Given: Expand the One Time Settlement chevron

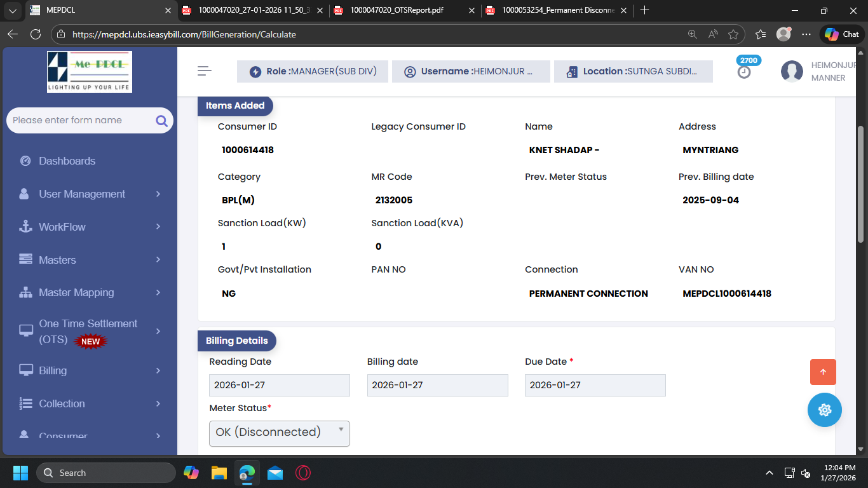Looking at the screenshot, I should coord(158,331).
